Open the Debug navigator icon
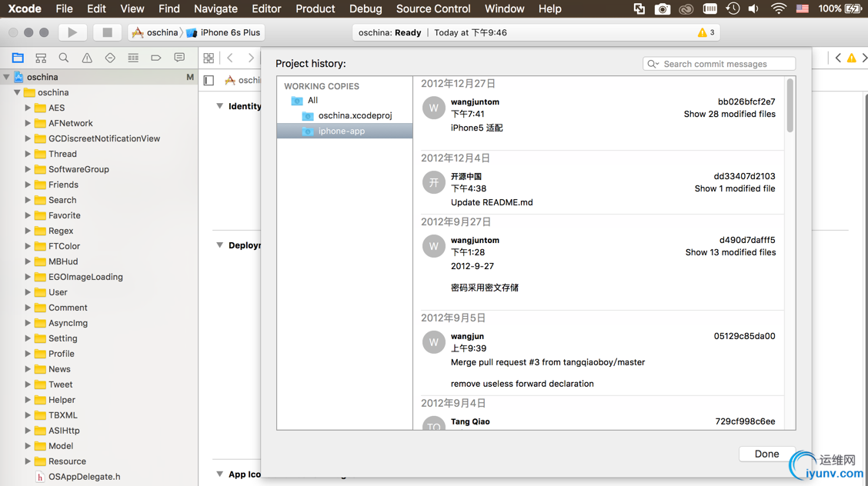This screenshot has height=486, width=868. 133,58
